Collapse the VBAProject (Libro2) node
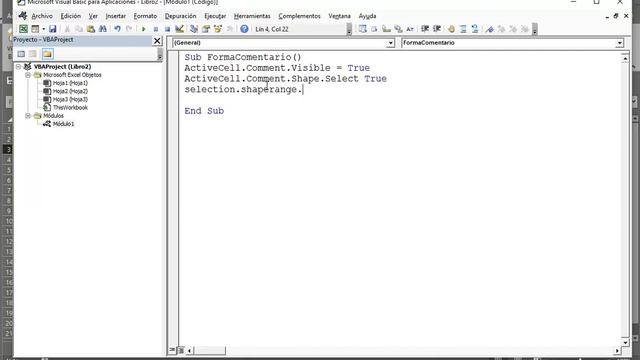 click(x=19, y=67)
